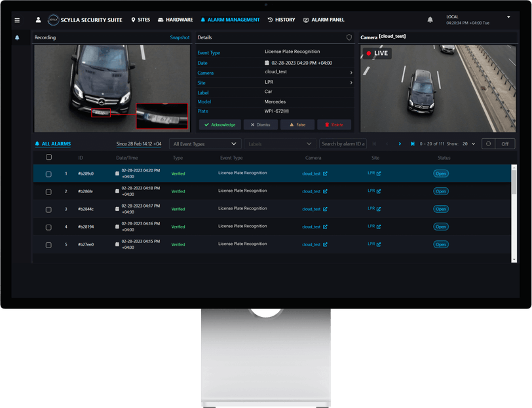Go to previous page of alarms
Viewport: 532px width, 408px height.
point(387,144)
